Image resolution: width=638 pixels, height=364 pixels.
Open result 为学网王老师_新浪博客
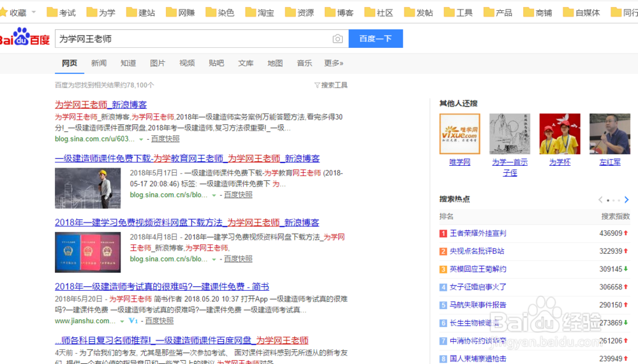[101, 105]
